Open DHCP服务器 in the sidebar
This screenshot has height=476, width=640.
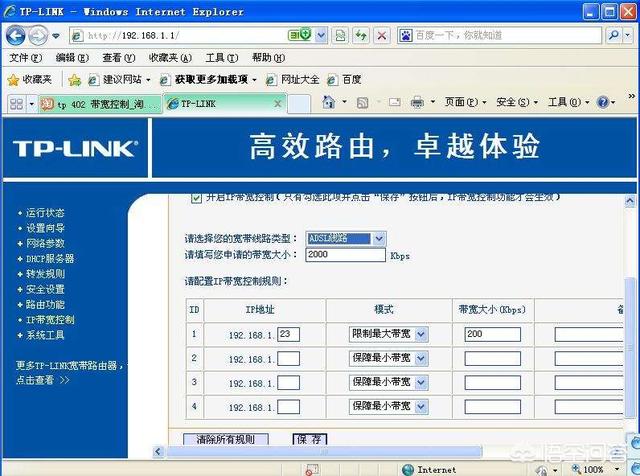[49, 258]
